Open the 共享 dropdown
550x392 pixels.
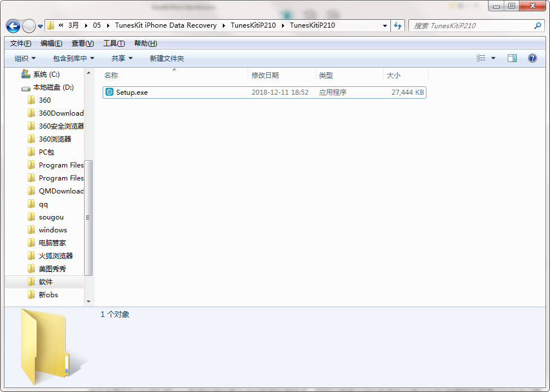pyautogui.click(x=122, y=58)
